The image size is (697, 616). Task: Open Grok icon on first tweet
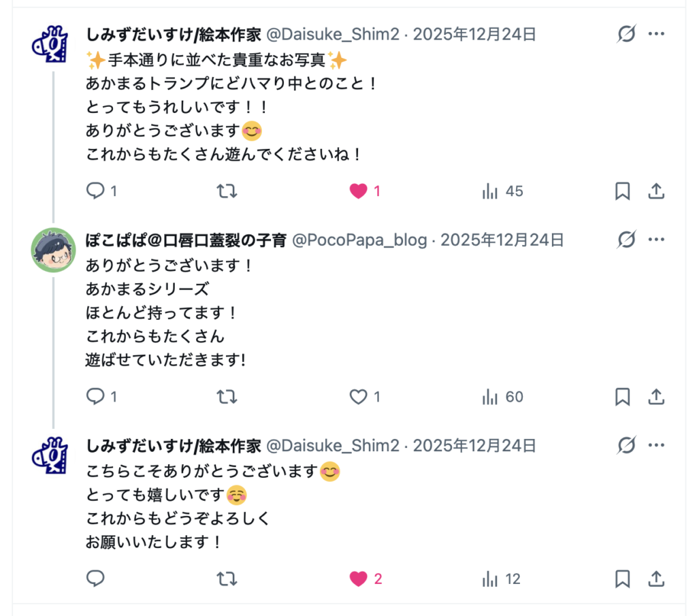[x=626, y=34]
